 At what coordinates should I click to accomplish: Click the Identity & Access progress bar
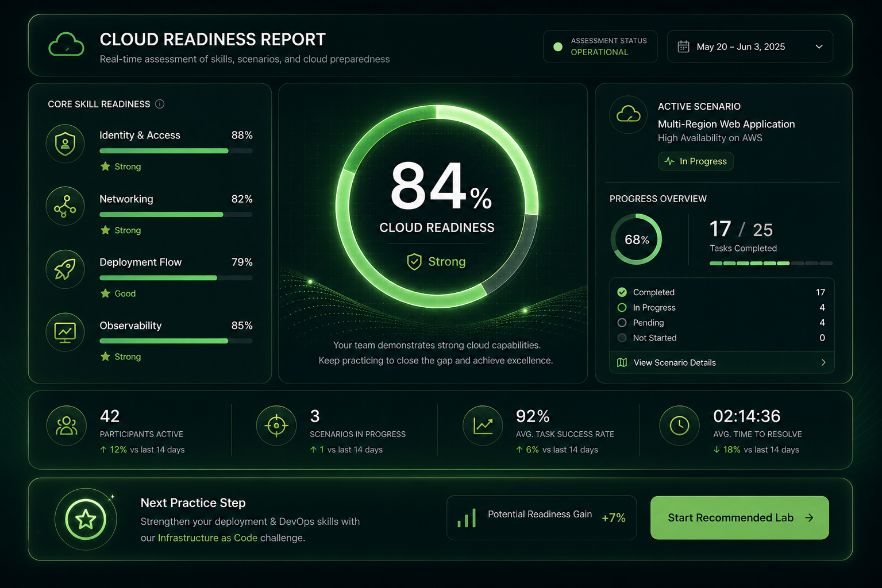point(176,151)
